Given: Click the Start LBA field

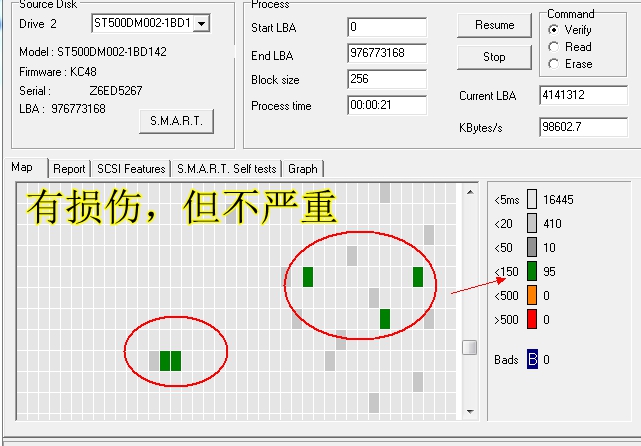Looking at the screenshot, I should tap(387, 27).
